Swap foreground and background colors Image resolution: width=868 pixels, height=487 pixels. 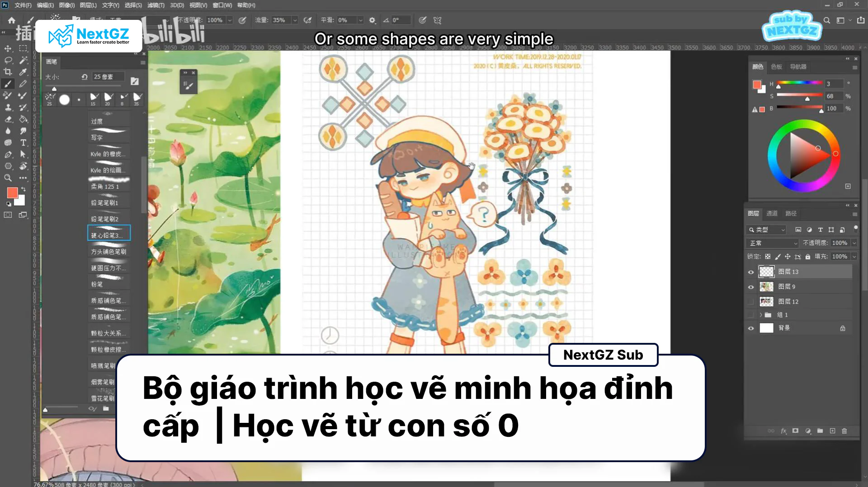pyautogui.click(x=23, y=189)
